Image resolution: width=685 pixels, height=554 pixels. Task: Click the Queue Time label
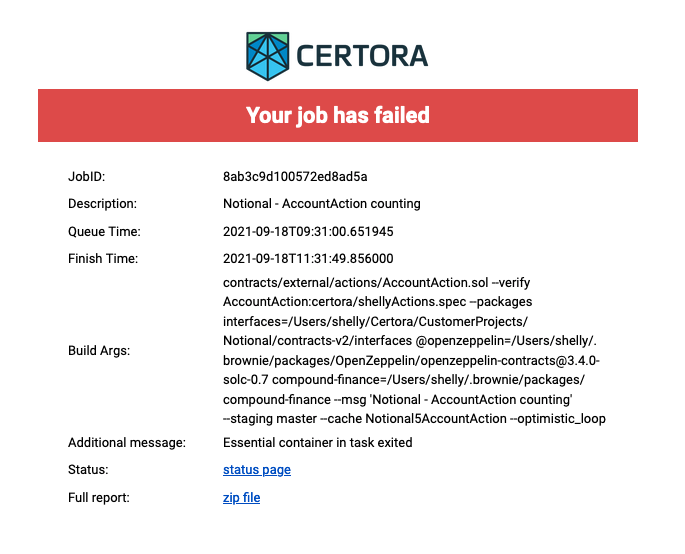[104, 232]
